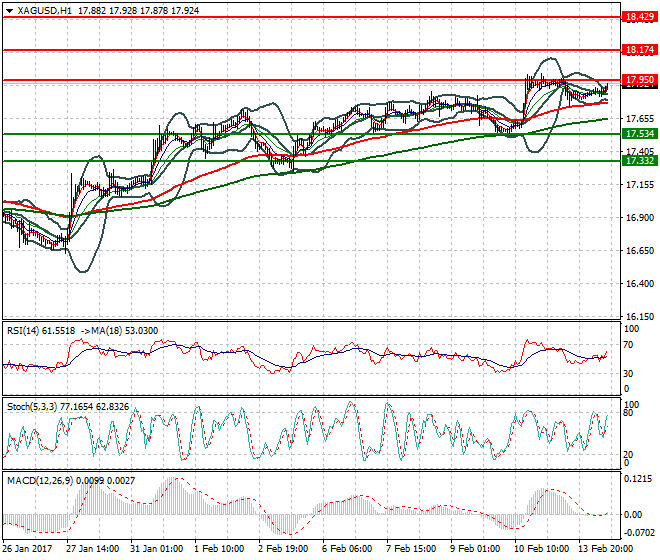The image size is (660, 560).
Task: Click the RSI 30 level label
Action: coord(628,373)
